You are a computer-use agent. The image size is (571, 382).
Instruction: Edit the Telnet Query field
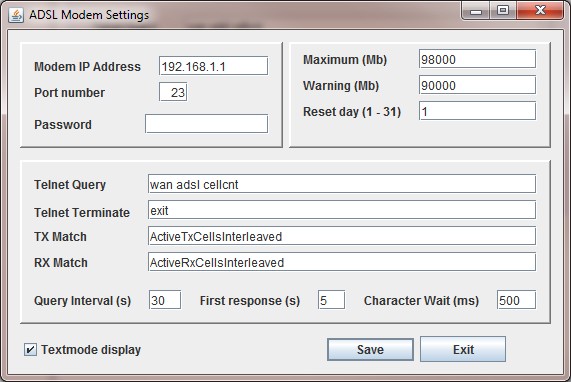(x=342, y=184)
